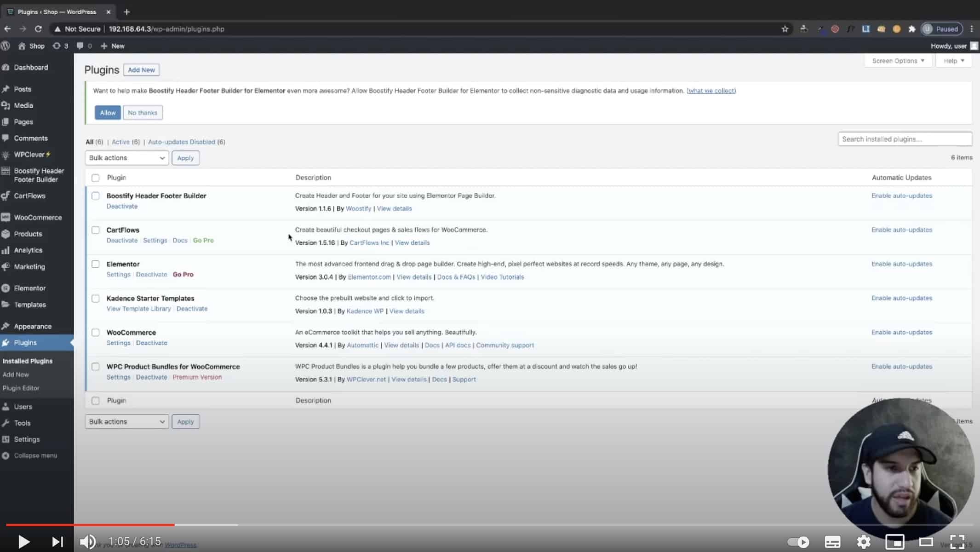Viewport: 980px width, 552px height.
Task: Click the No thanks button
Action: (x=143, y=113)
